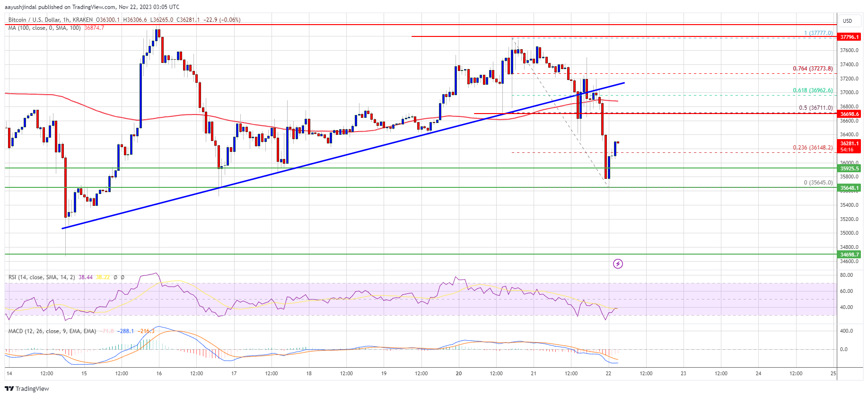The width and height of the screenshot is (868, 397).
Task: Click the green 35925.5 support price tag
Action: pos(849,168)
